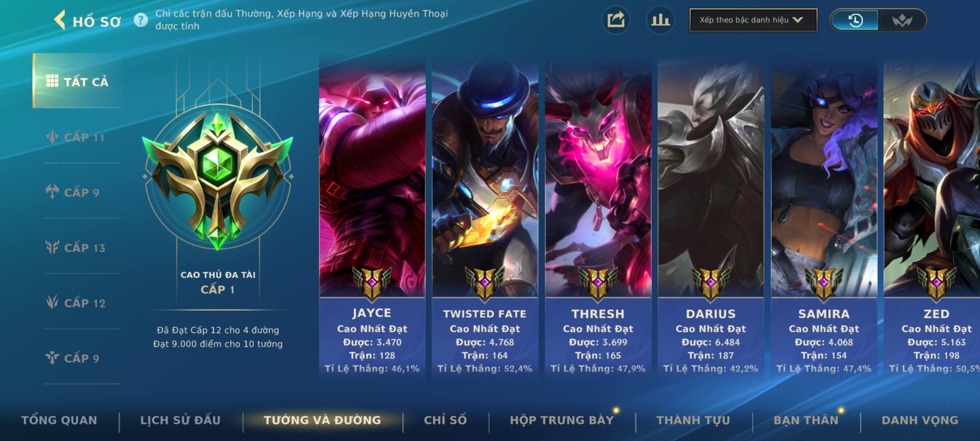Select the Cấp 12 lane filter
The height and width of the screenshot is (441, 980).
(76, 303)
